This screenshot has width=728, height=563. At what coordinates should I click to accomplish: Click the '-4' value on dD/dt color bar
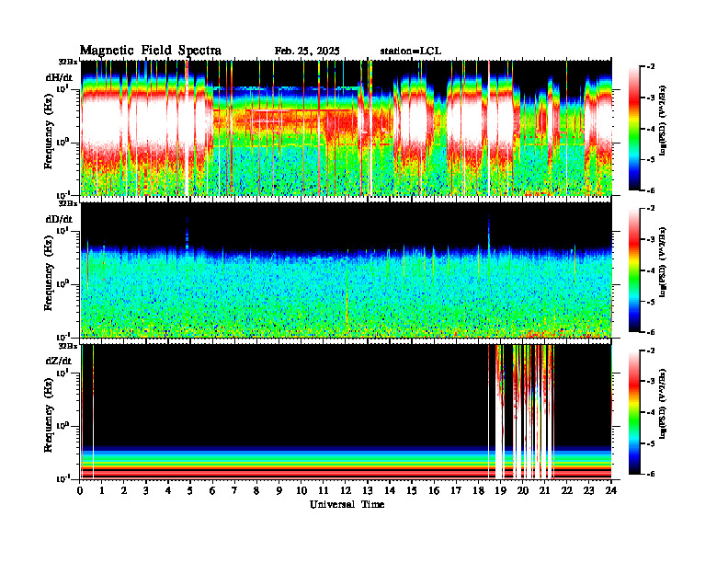click(652, 270)
